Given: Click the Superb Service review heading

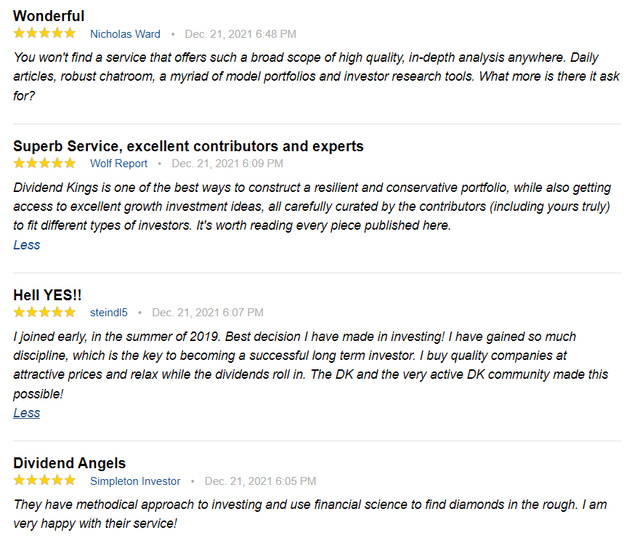Looking at the screenshot, I should point(188,146).
